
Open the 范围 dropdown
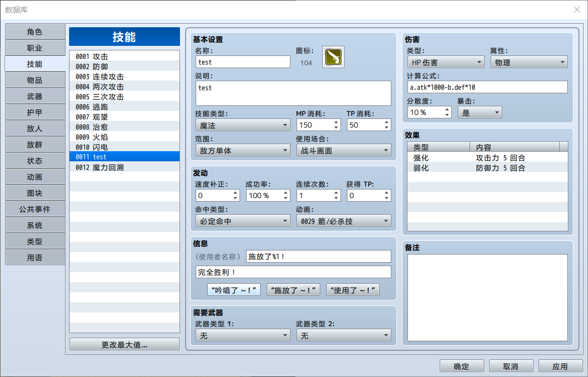243,150
